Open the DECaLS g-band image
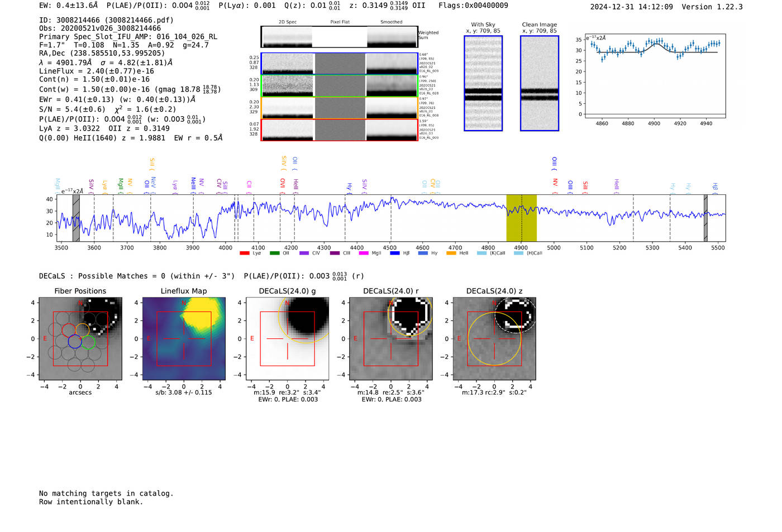This screenshot has width=782, height=532. [288, 338]
